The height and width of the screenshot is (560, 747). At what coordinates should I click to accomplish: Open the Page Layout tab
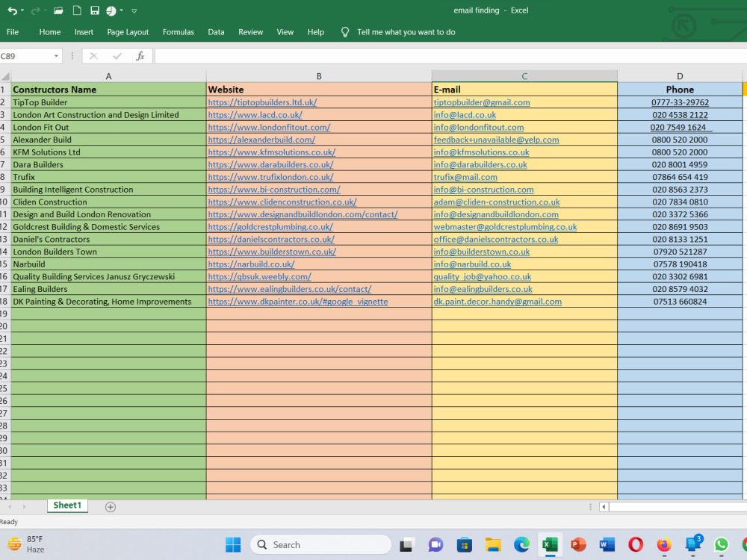pos(128,32)
